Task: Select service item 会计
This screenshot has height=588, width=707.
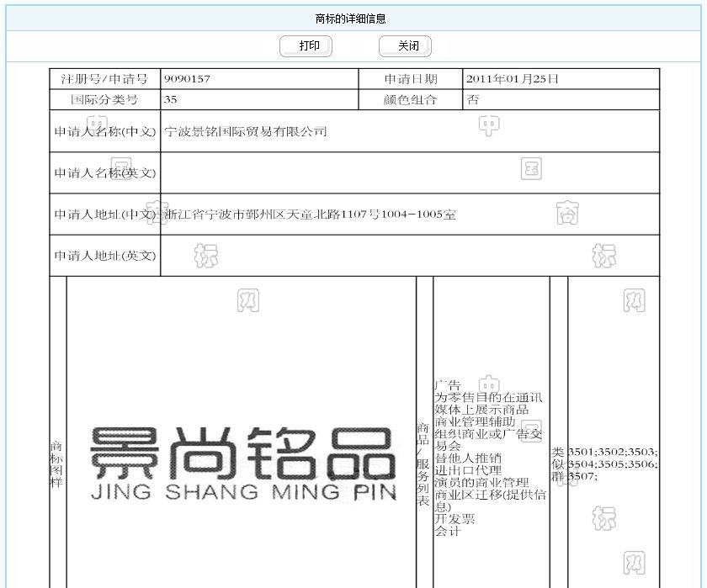Action: [x=447, y=532]
